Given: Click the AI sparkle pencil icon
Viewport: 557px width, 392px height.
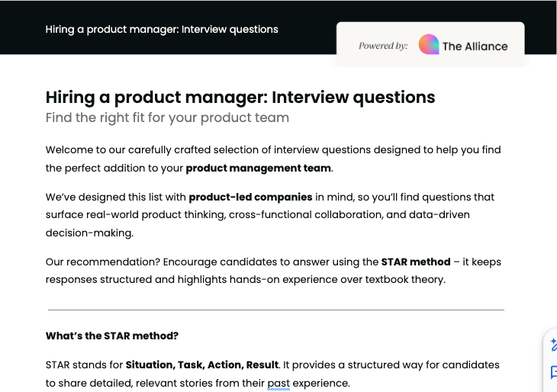Looking at the screenshot, I should [x=553, y=345].
